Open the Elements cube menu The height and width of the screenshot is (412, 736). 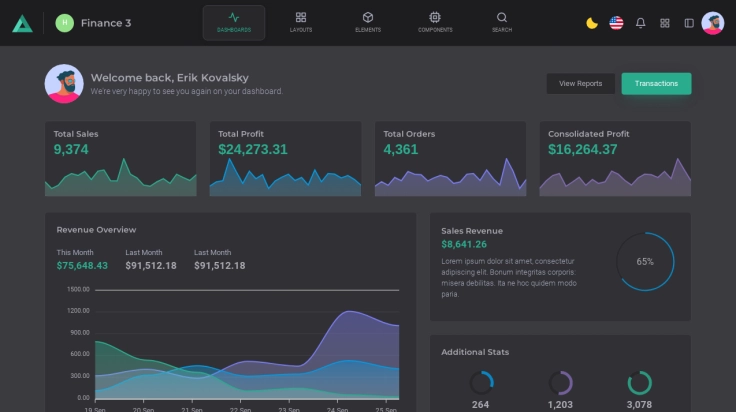point(368,22)
